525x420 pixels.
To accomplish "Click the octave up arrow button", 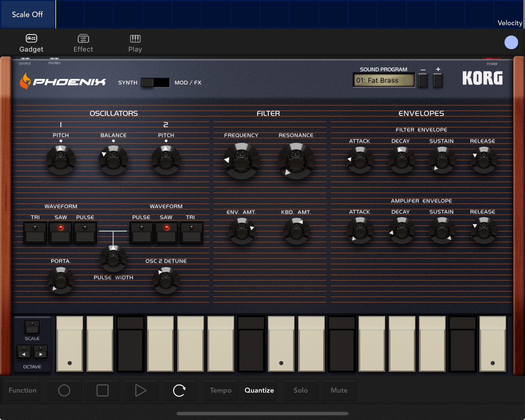I will click(x=40, y=352).
